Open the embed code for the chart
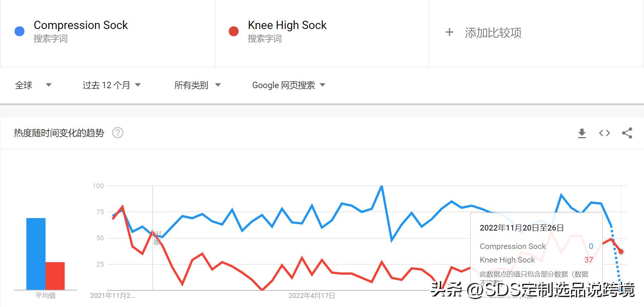 (x=604, y=133)
